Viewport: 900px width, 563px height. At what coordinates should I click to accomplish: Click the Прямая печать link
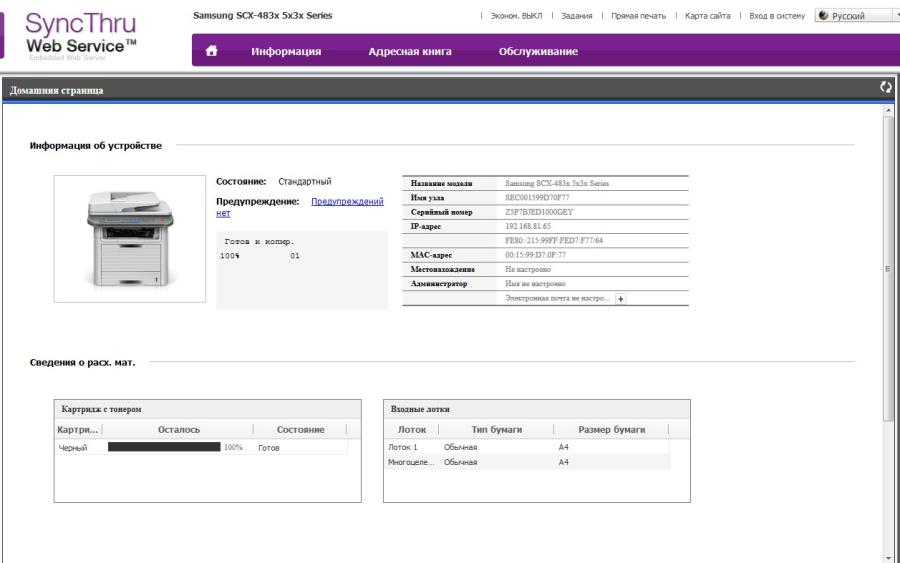click(x=638, y=16)
